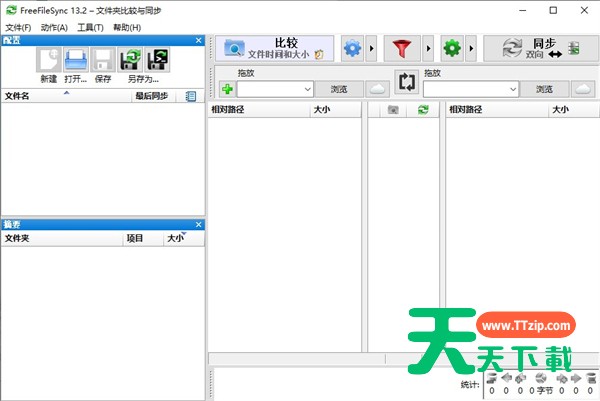Sort summary by 项目 column
This screenshot has width=600, height=401.
(143, 238)
